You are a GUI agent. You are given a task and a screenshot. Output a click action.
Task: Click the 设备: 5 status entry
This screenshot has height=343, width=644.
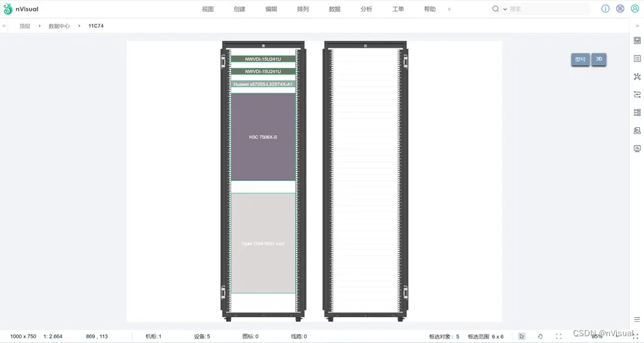(x=202, y=336)
